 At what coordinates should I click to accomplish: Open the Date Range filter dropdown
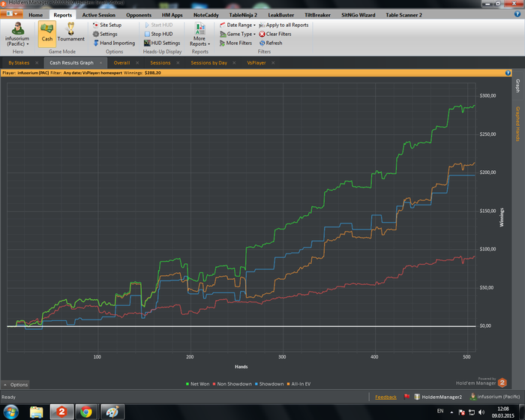[238, 25]
